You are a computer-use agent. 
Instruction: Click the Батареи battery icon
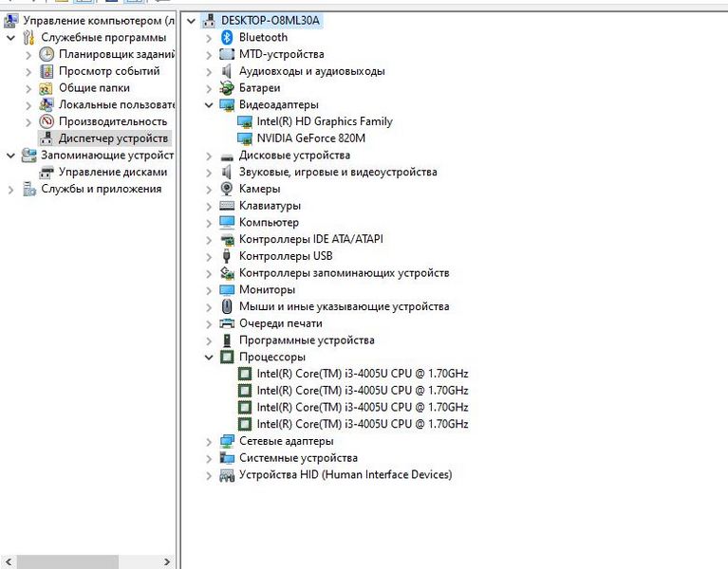tap(227, 87)
